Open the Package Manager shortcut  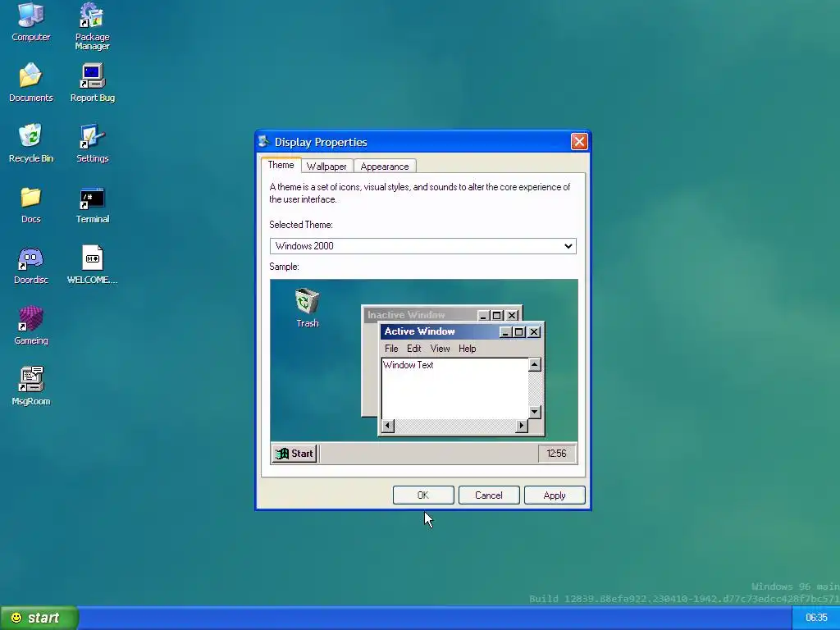pos(92,27)
